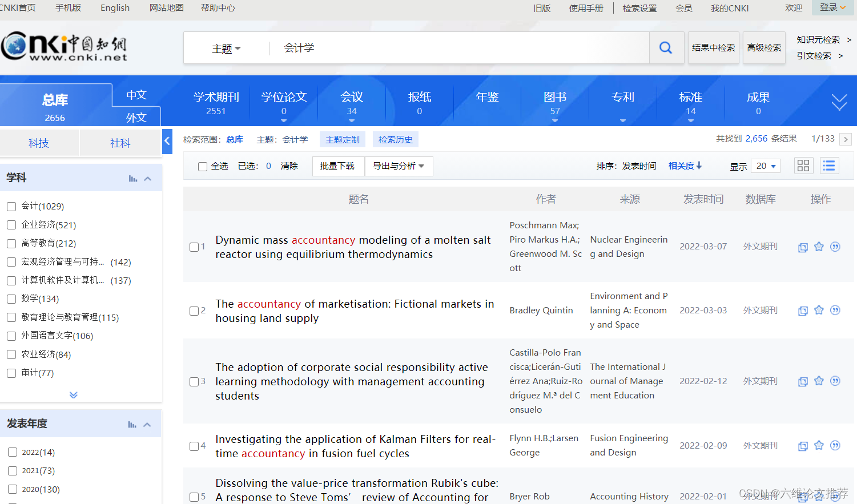The height and width of the screenshot is (504, 857).
Task: Collapse the 发表年度 panel chevron
Action: click(147, 425)
